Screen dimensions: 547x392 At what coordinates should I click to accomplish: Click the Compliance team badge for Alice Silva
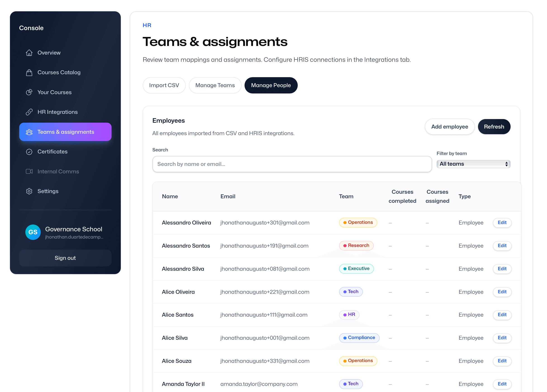[x=359, y=338]
